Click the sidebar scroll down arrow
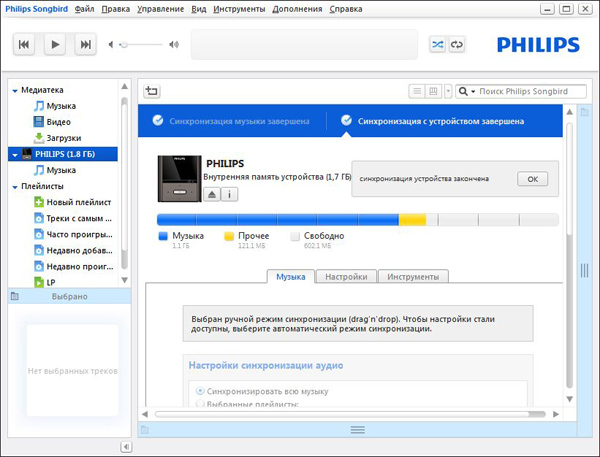Screen dimensions: 600x457 click(x=124, y=280)
